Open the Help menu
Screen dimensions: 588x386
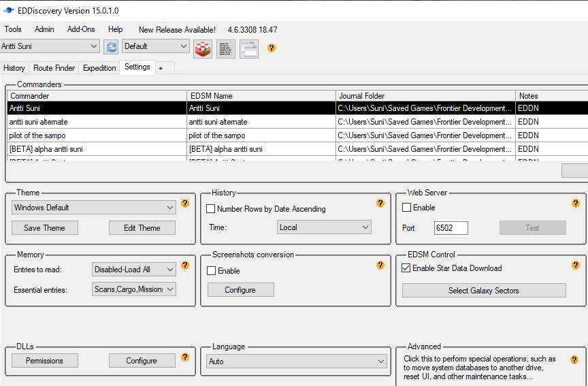pyautogui.click(x=115, y=29)
